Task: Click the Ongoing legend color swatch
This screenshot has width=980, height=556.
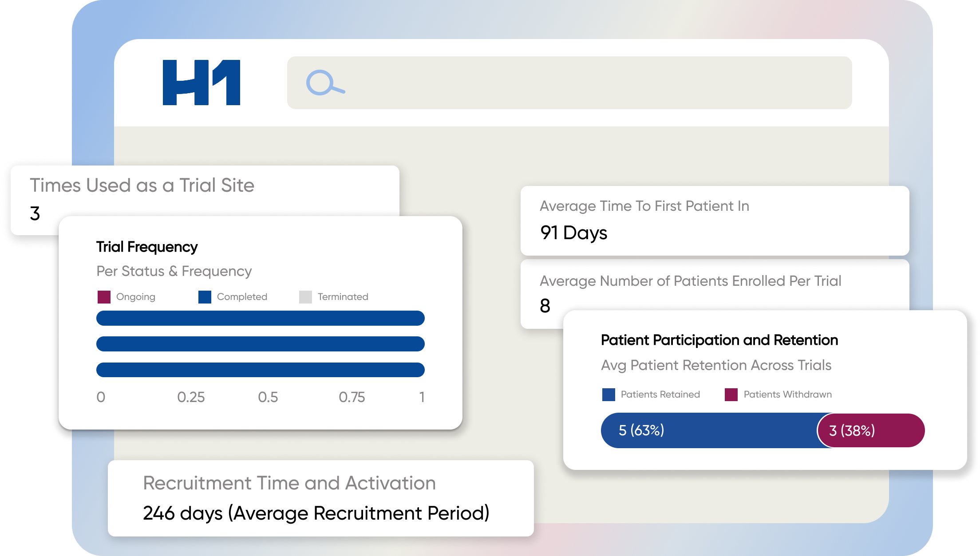Action: [104, 297]
